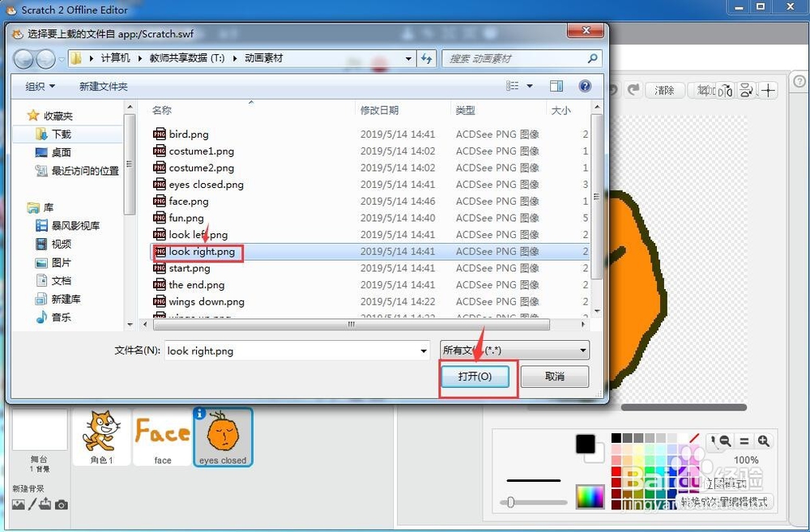
Task: Click the arrow after 教师共享数据 (T:) in the path
Action: point(235,58)
